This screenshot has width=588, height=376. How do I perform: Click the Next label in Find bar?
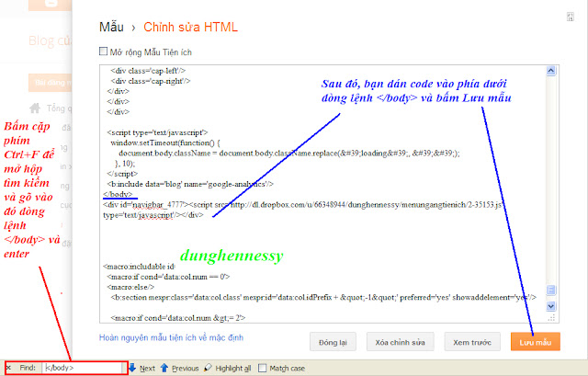pos(147,369)
